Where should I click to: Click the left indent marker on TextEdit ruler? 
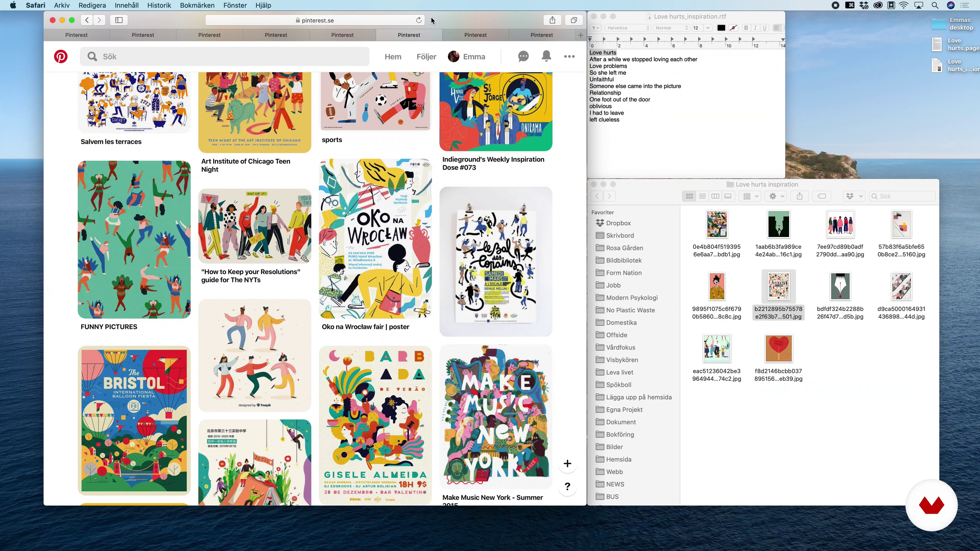[590, 39]
